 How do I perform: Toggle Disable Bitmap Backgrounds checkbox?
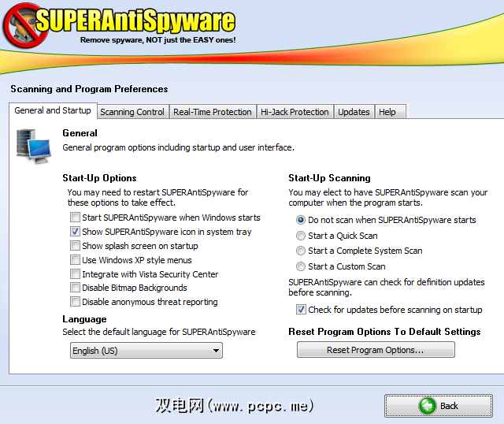pos(75,288)
